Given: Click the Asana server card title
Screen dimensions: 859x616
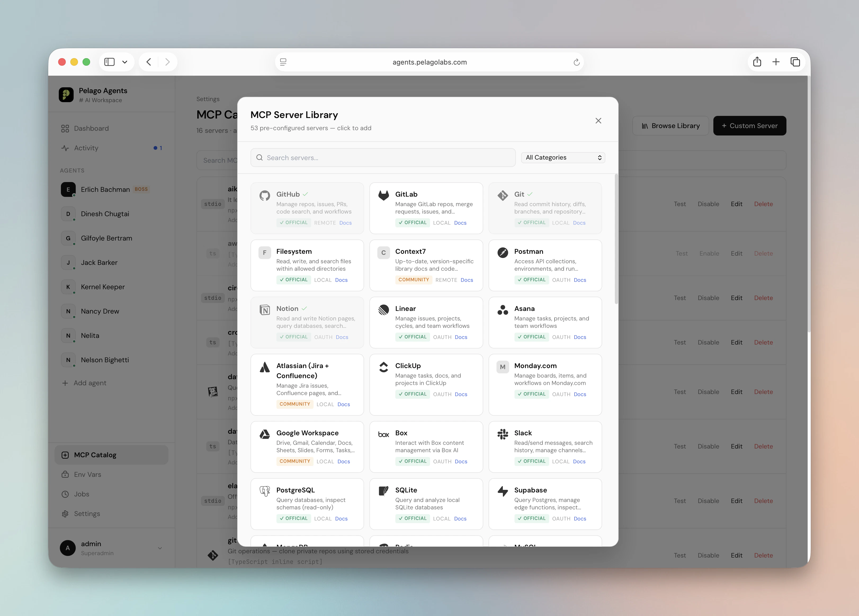Looking at the screenshot, I should coord(524,309).
